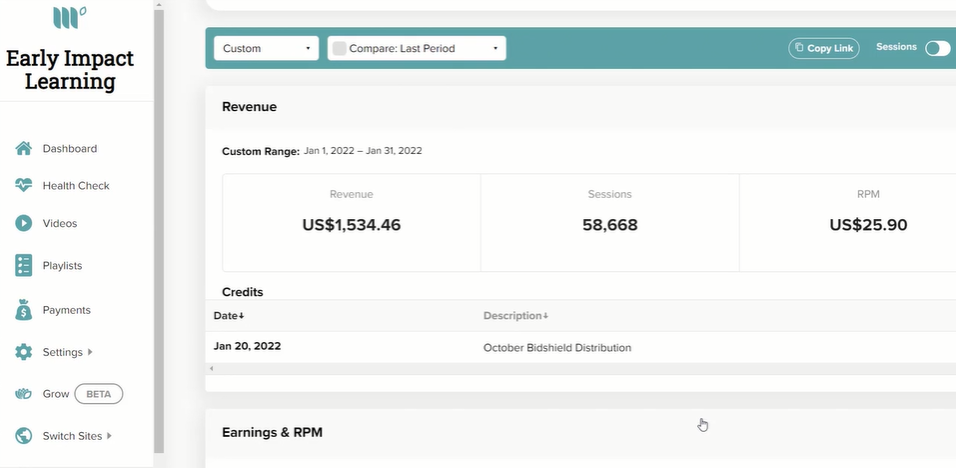956x468 pixels.
Task: Select the Videos play icon
Action: 23,223
